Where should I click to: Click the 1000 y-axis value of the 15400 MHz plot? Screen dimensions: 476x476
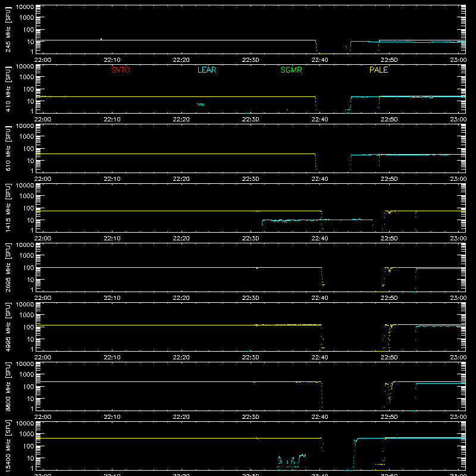27,434
